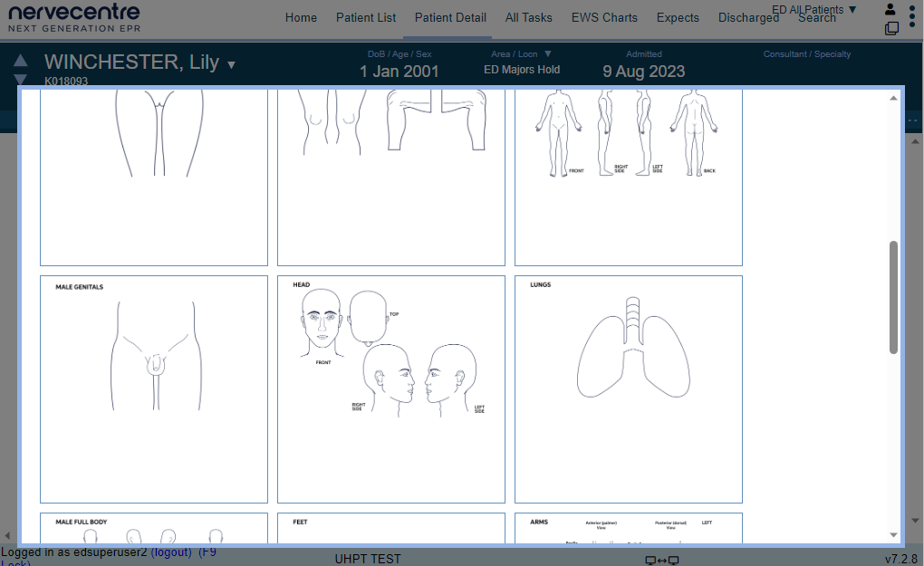
Task: Click patient number K018093
Action: click(66, 82)
